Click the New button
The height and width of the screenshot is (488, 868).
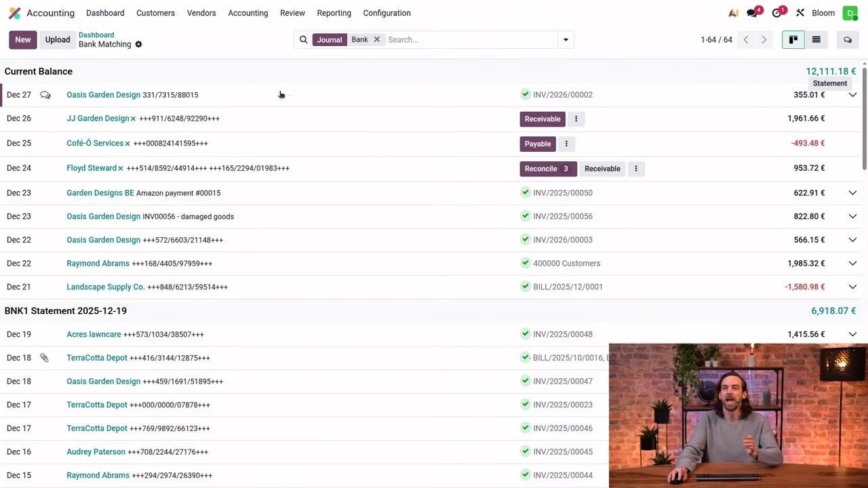click(x=23, y=40)
